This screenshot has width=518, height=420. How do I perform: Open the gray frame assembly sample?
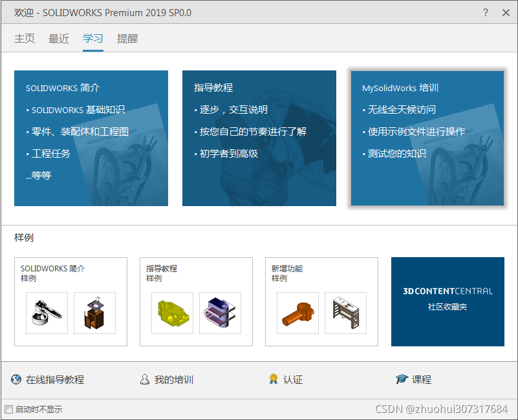(345, 313)
